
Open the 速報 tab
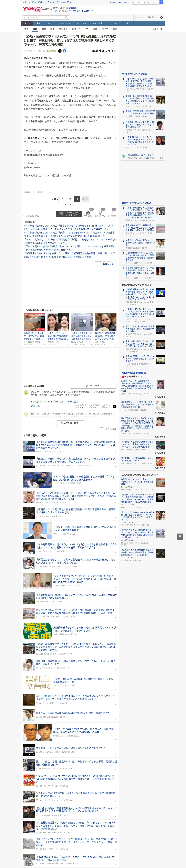pos(38,24)
